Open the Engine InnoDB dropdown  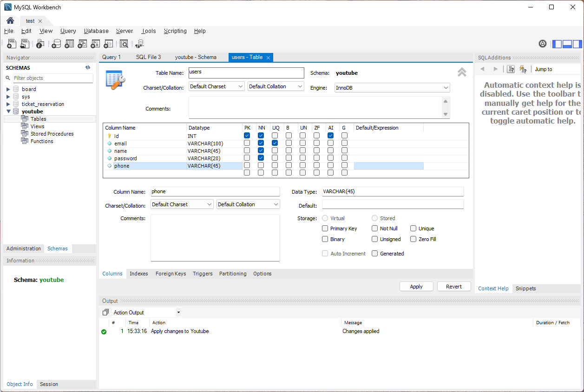(392, 88)
